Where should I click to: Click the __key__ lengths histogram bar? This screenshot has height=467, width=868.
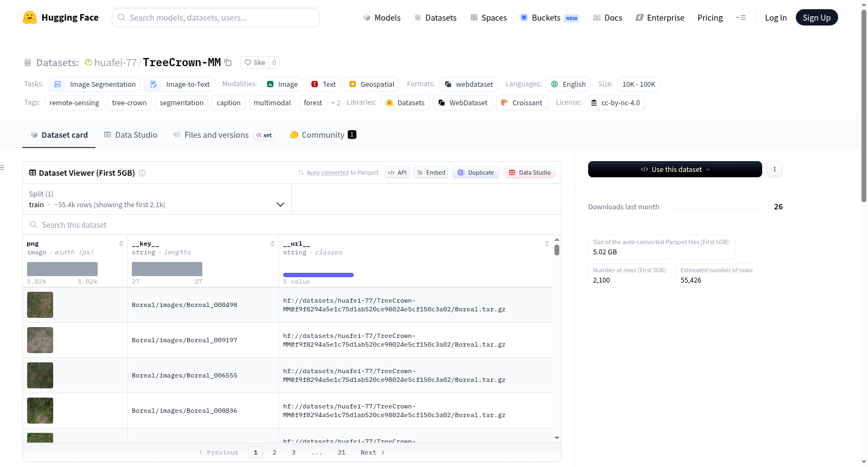167,269
